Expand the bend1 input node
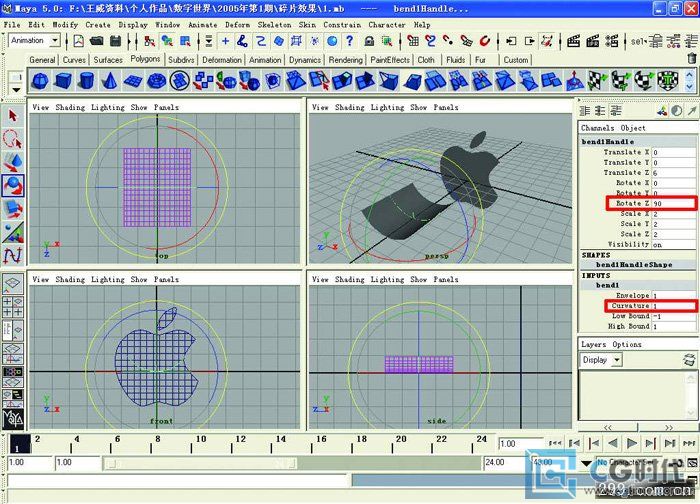 [607, 285]
